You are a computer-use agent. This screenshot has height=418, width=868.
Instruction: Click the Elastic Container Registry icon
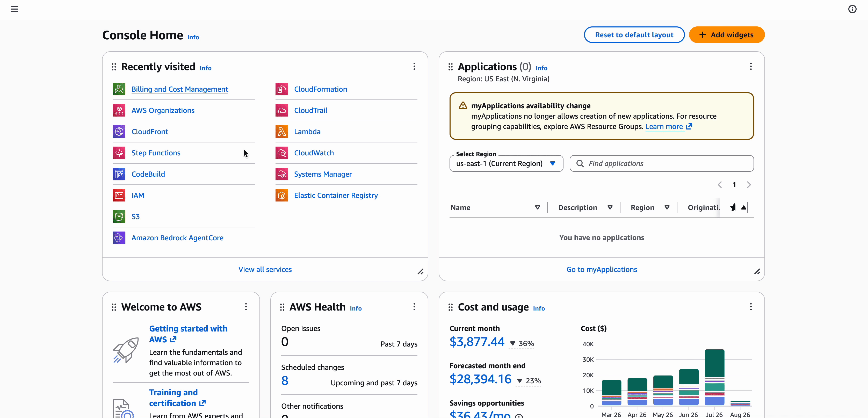click(x=282, y=195)
